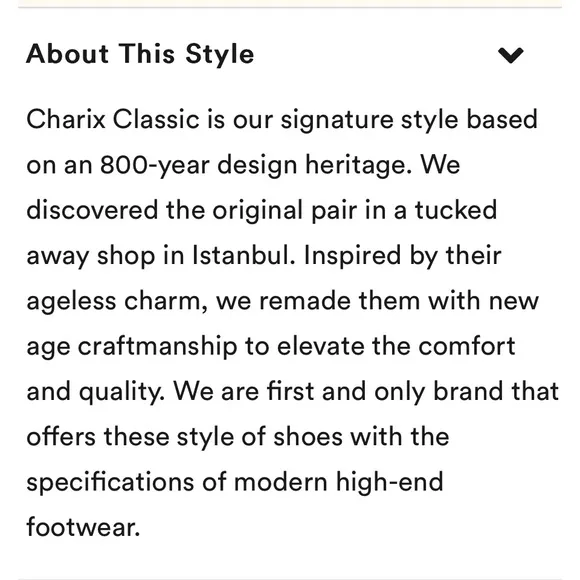Click the word tucked
580x580 pixels.
coord(455,210)
